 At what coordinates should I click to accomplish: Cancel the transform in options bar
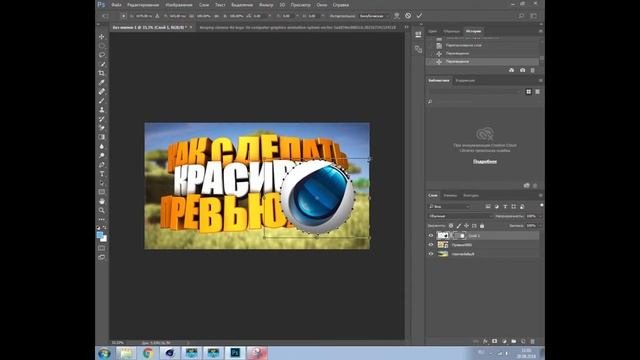point(408,16)
